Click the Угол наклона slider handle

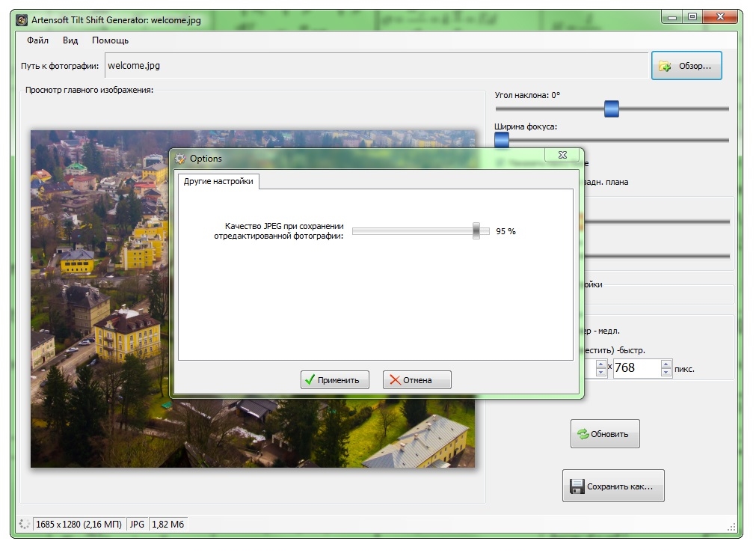pyautogui.click(x=612, y=109)
